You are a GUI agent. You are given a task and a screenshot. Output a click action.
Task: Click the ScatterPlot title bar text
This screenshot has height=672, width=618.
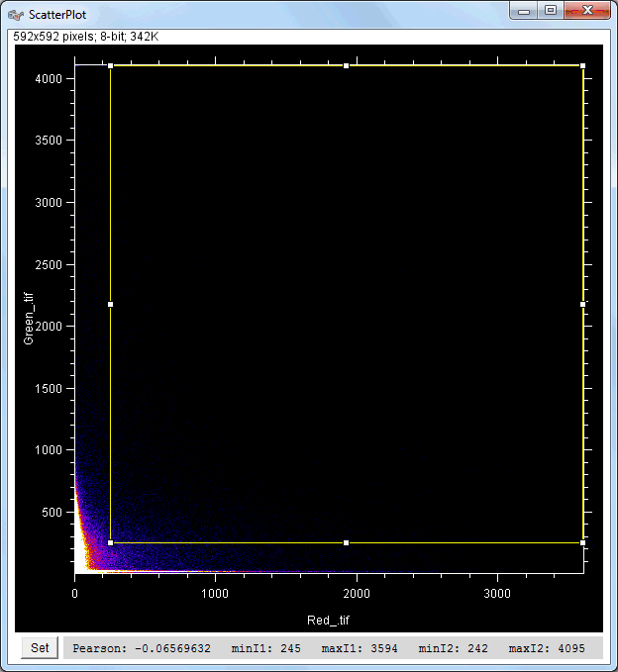[58, 13]
